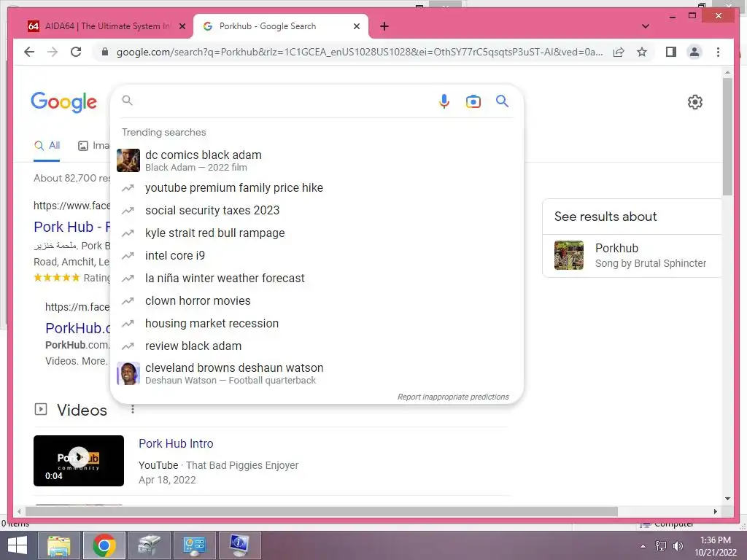747x560 pixels.
Task: Open Control Panel taskbar icon
Action: point(194,545)
